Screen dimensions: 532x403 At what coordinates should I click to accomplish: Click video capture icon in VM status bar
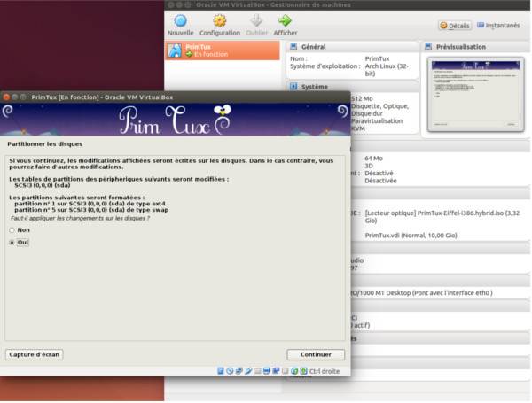coord(276,371)
